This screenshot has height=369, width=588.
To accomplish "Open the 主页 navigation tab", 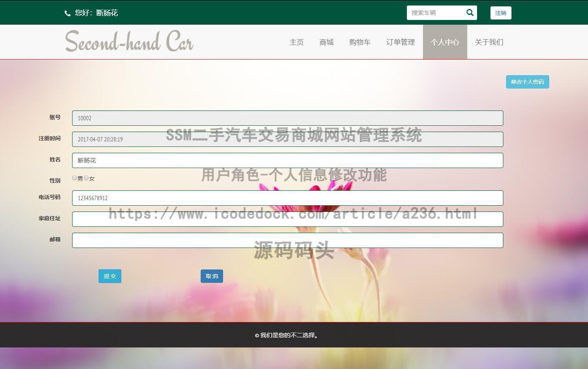I will [x=296, y=42].
